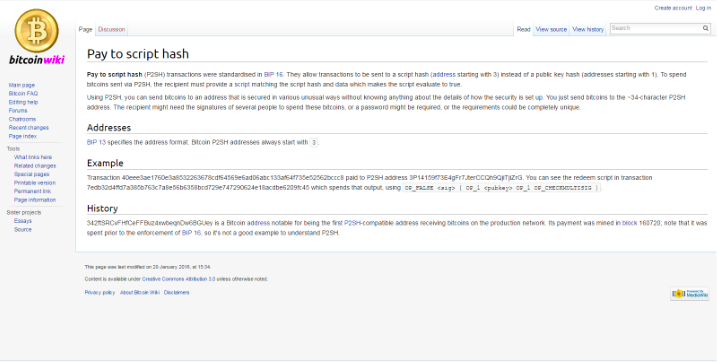The image size is (718, 362).
Task: Open the block link in History
Action: 630,223
